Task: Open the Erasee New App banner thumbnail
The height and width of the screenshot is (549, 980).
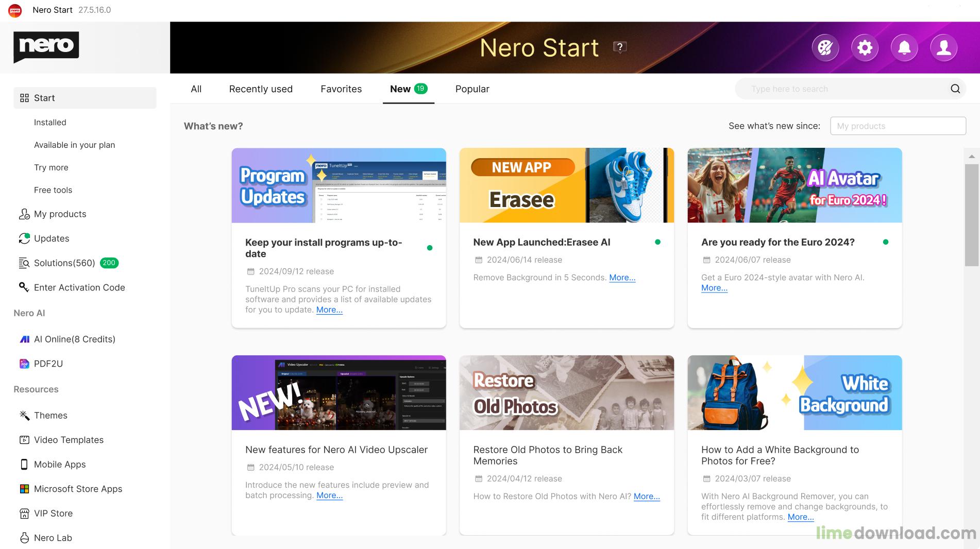Action: (567, 185)
